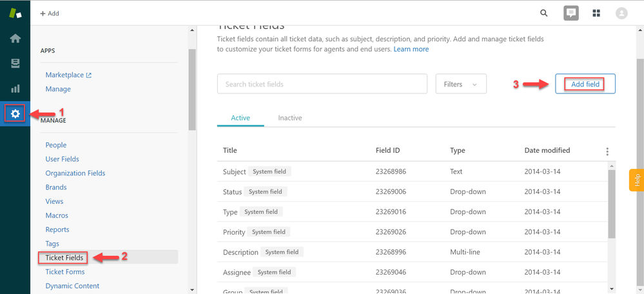644x294 pixels.
Task: Click the Search ticket fields box
Action: click(x=322, y=84)
